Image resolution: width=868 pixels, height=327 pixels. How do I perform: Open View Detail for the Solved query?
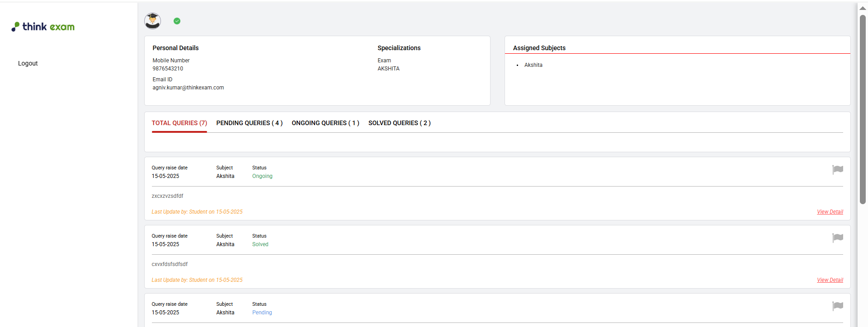coord(830,280)
